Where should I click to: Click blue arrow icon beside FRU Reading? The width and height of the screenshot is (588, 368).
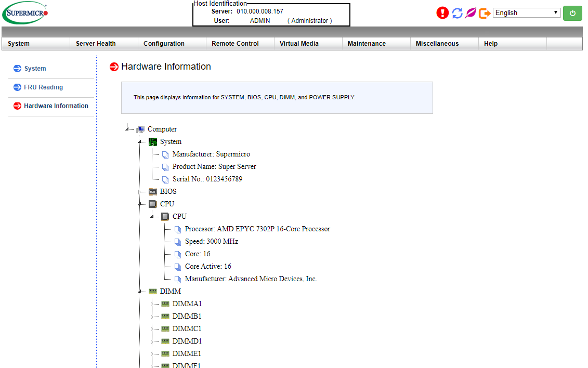pos(17,87)
